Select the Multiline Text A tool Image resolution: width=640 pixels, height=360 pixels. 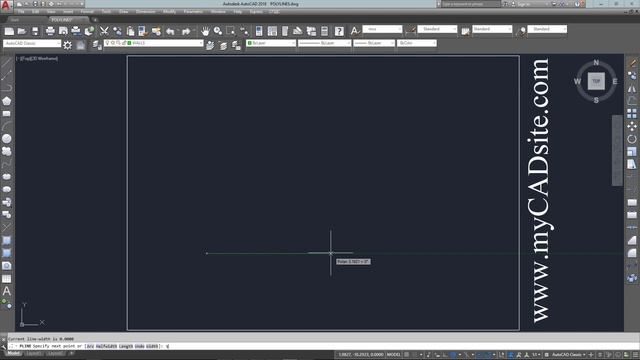click(7, 291)
